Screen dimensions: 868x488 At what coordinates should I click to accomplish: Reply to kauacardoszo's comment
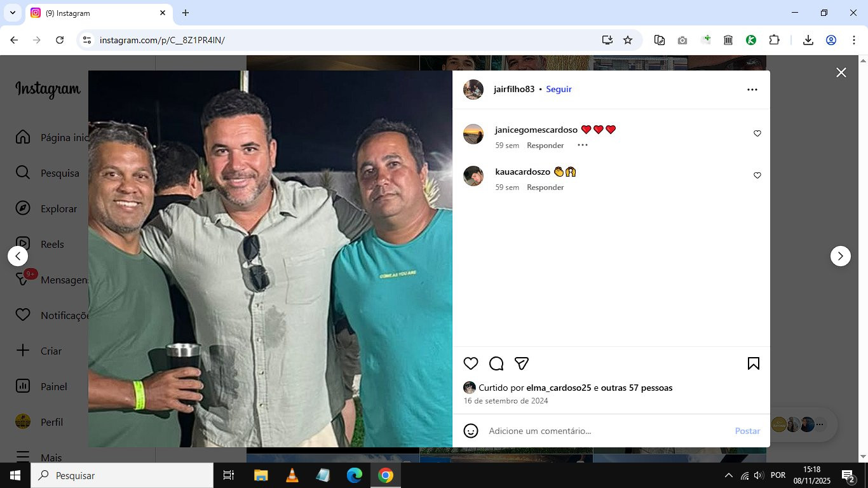pyautogui.click(x=545, y=187)
